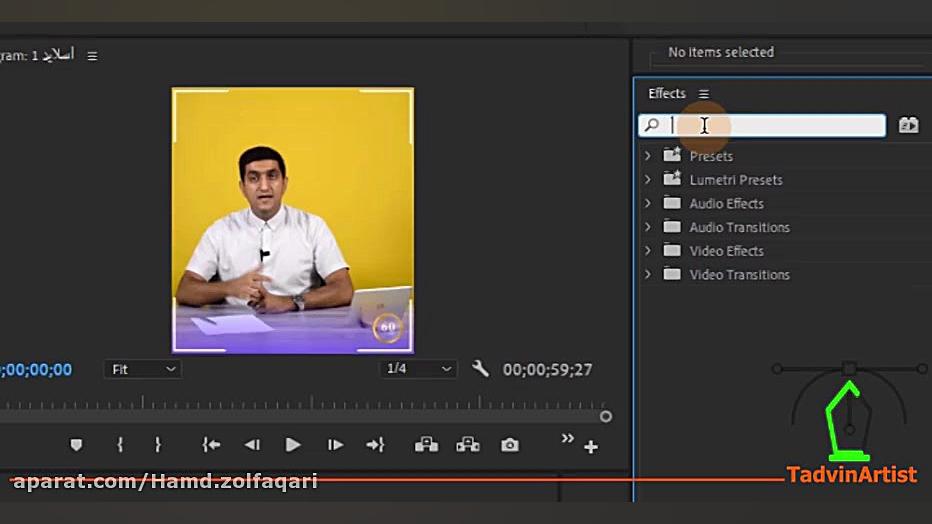The height and width of the screenshot is (524, 932).
Task: Expand the Presets folder chevron
Action: pyautogui.click(x=648, y=156)
